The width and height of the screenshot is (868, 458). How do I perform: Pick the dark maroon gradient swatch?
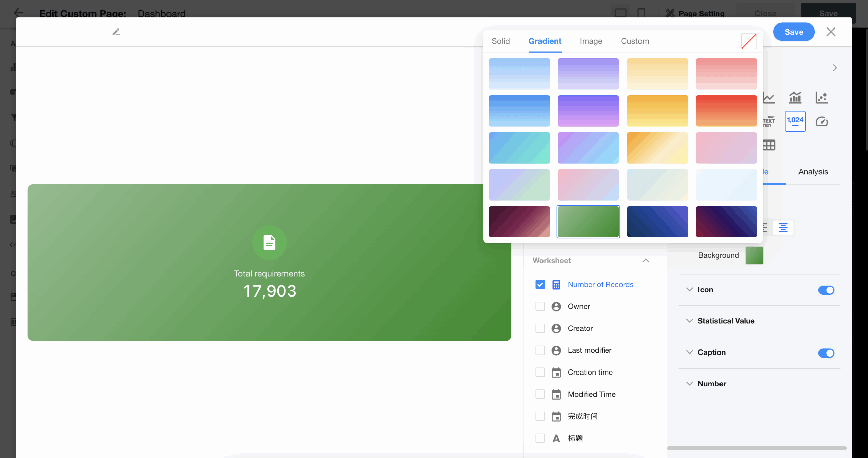point(519,222)
